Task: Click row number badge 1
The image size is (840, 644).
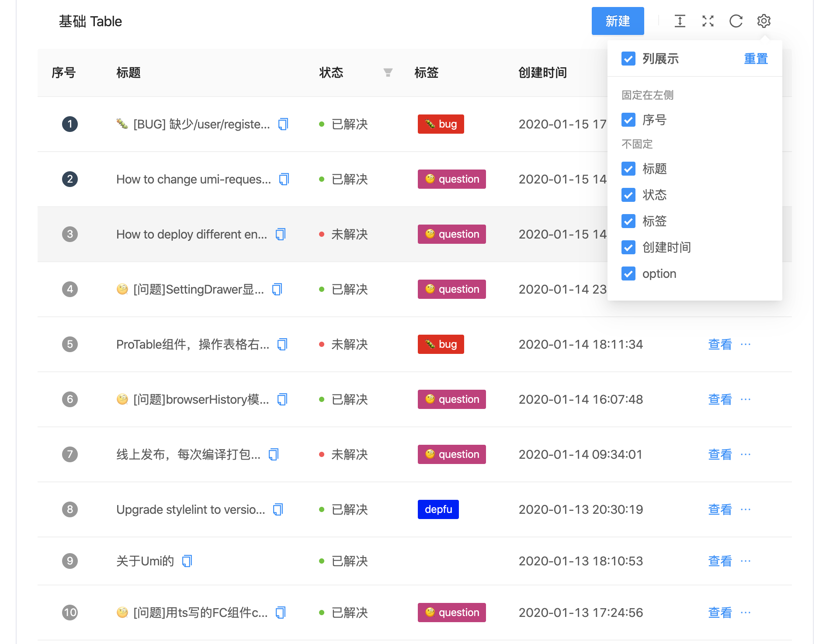Action: point(70,124)
